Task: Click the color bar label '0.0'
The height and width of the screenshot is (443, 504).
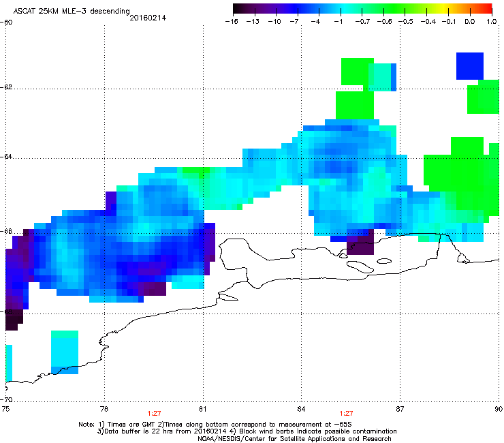Action: [470, 22]
